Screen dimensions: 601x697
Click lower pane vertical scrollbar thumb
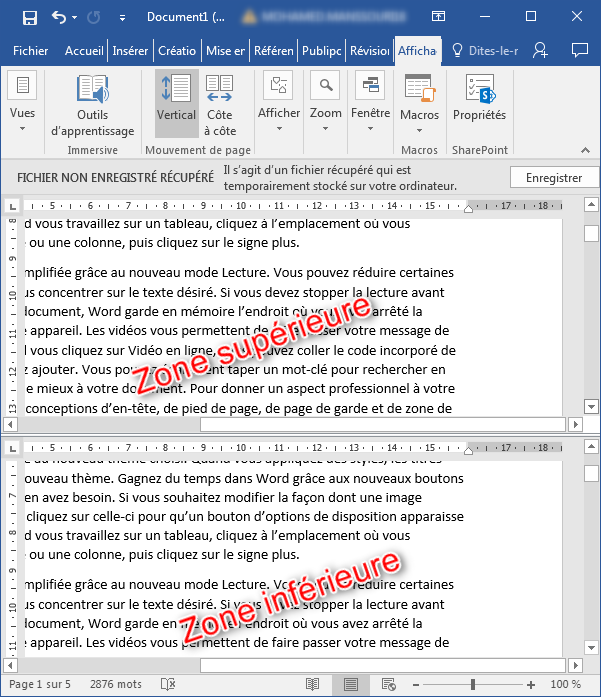[x=591, y=473]
